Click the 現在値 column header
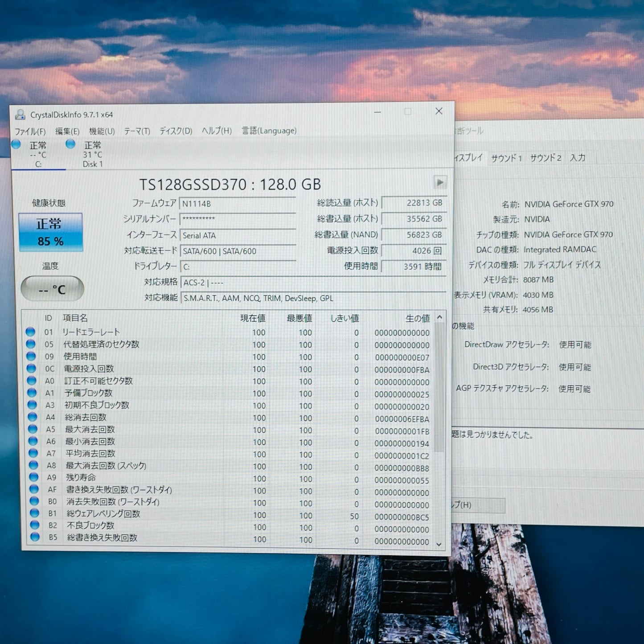The image size is (644, 644). coord(253,318)
